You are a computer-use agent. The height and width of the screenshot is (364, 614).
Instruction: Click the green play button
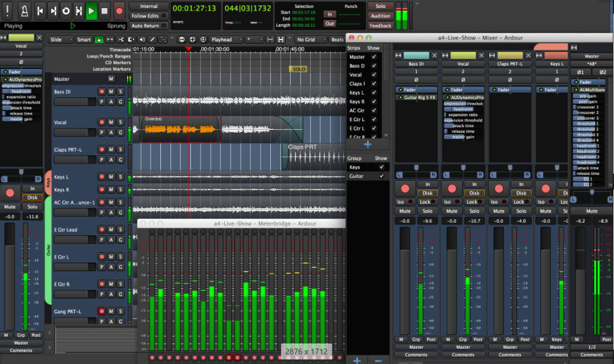(x=91, y=11)
